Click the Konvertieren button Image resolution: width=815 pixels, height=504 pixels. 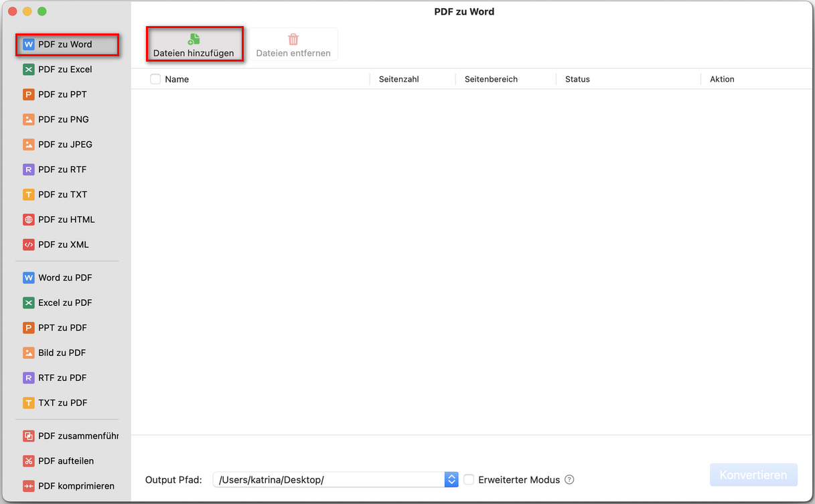click(753, 475)
